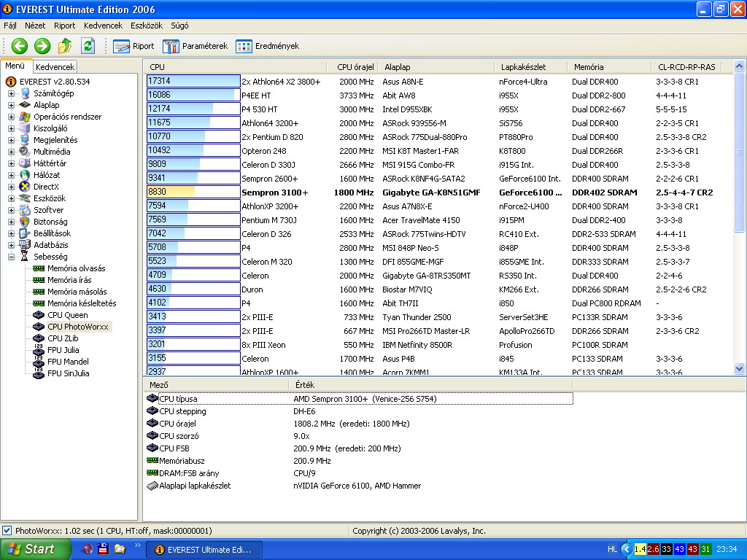Expand the Számítógép tree node

point(11,93)
